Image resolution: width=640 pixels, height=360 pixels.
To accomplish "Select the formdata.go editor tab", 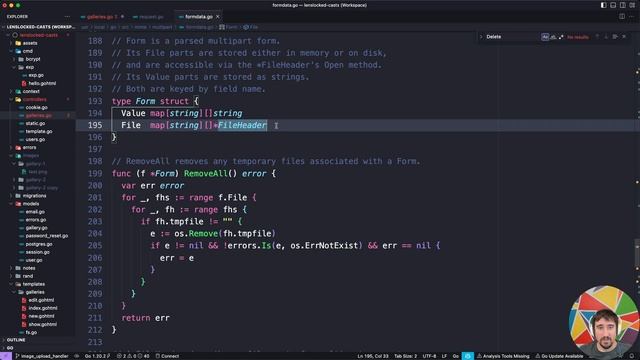I will point(198,17).
